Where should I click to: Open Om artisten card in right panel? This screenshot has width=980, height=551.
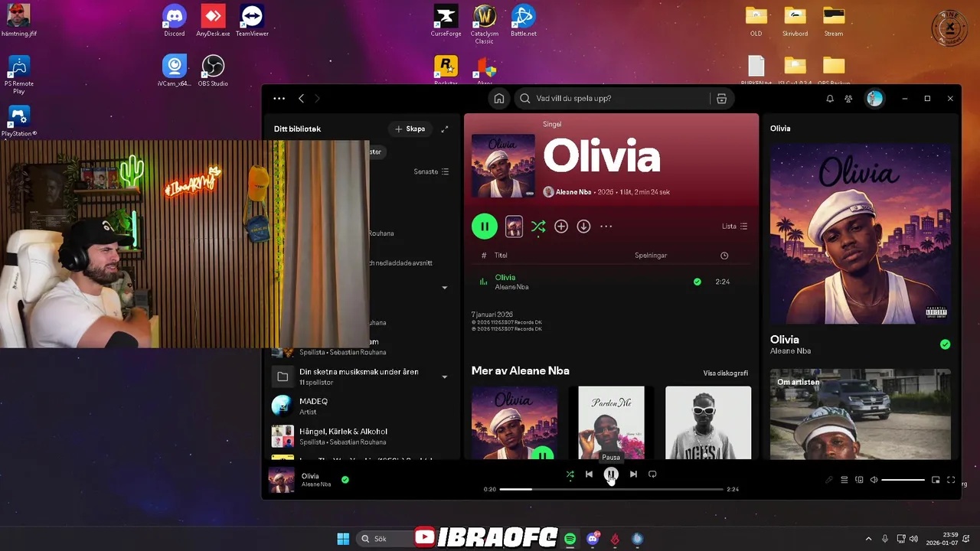[x=861, y=414]
